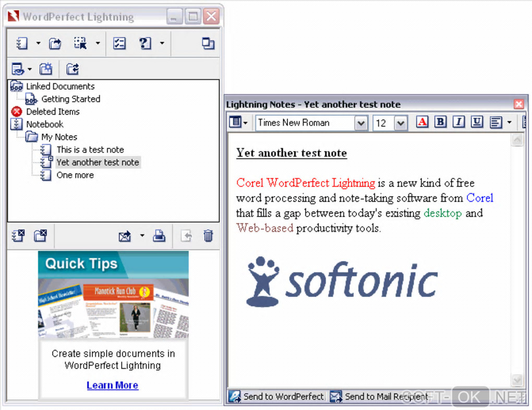Click the Help question mark icon
The height and width of the screenshot is (410, 532).
[x=145, y=43]
